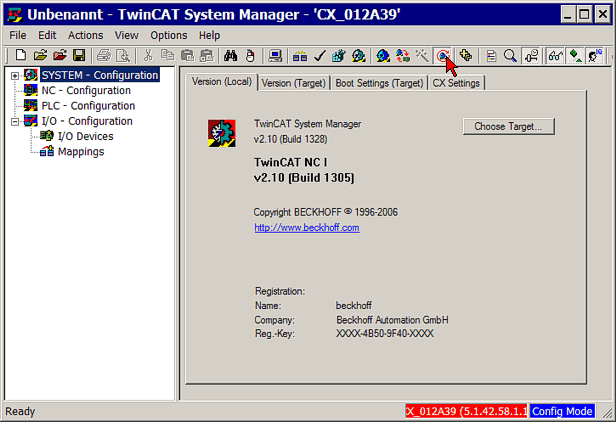Open the Help menu
This screenshot has height=422, width=616.
pos(209,35)
